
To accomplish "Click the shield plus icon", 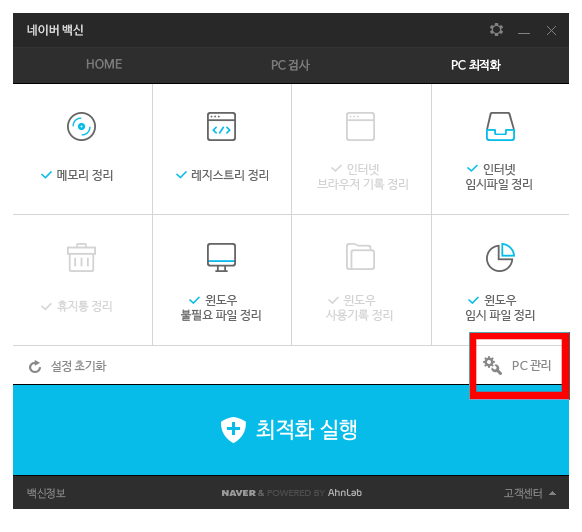I will pyautogui.click(x=233, y=430).
